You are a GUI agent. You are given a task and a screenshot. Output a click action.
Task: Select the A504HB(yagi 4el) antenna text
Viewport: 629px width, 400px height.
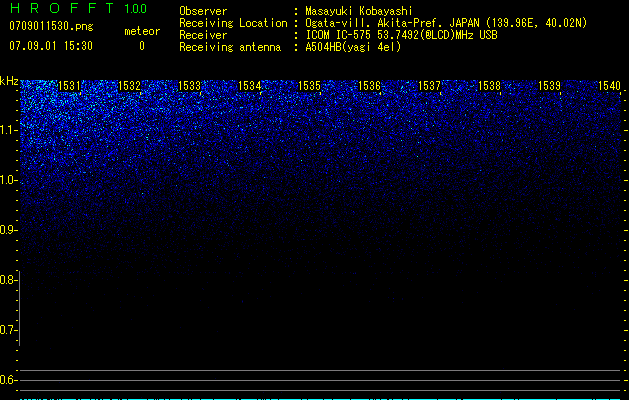(353, 47)
